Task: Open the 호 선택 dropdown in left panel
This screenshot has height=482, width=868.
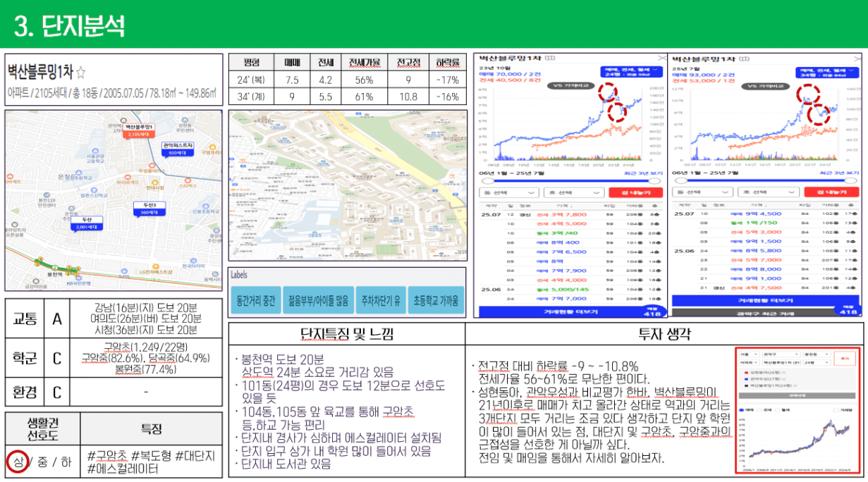Action: [x=573, y=192]
